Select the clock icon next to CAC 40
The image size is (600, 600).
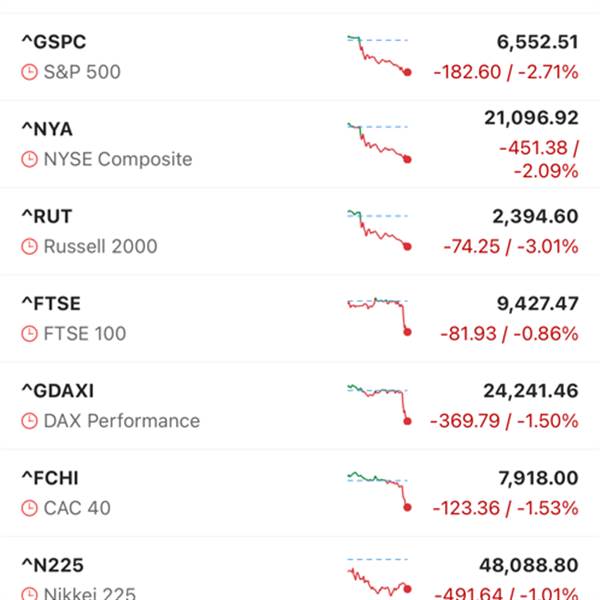point(29,508)
